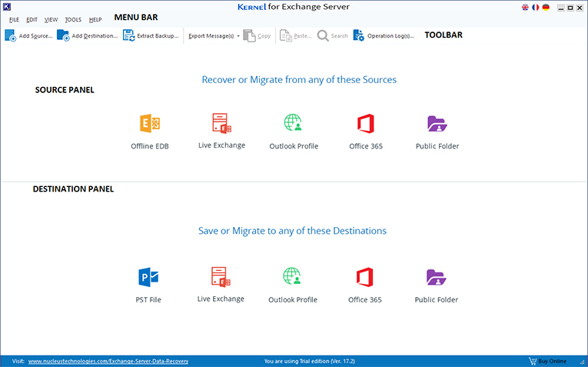Switch language with the German flag
The width and height of the screenshot is (588, 367).
tap(546, 8)
